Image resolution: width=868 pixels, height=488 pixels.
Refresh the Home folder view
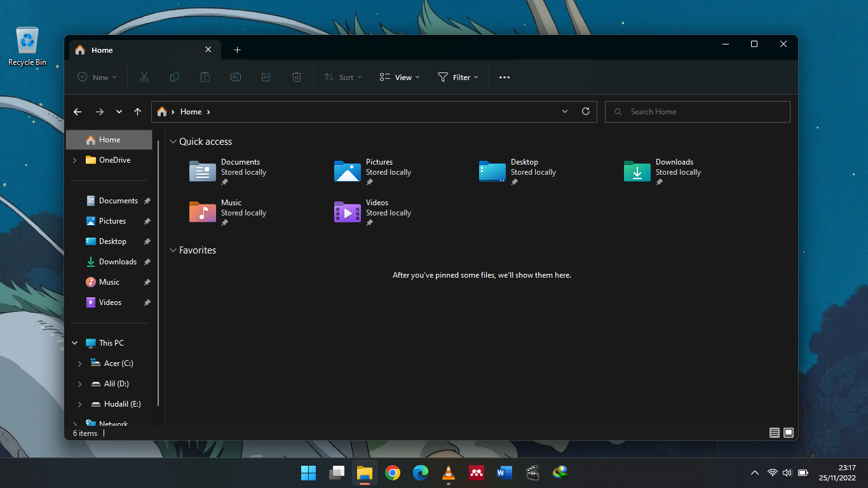(586, 111)
